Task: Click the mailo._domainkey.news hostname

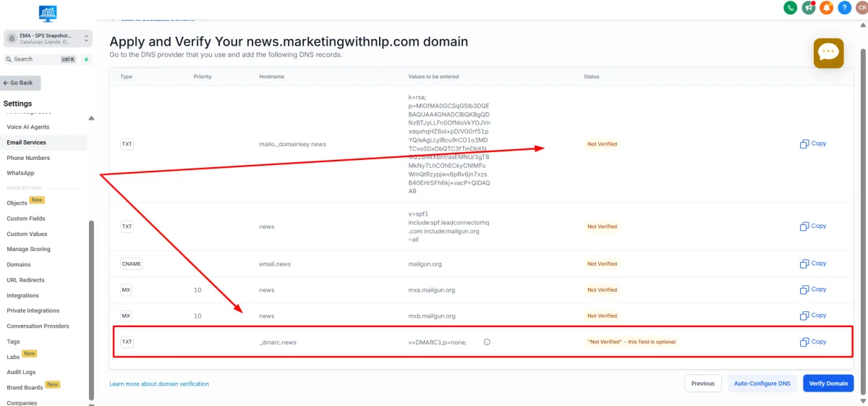Action: (292, 144)
